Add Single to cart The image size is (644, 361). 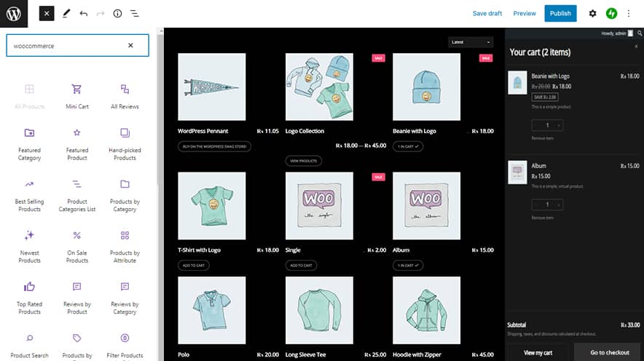tap(301, 266)
